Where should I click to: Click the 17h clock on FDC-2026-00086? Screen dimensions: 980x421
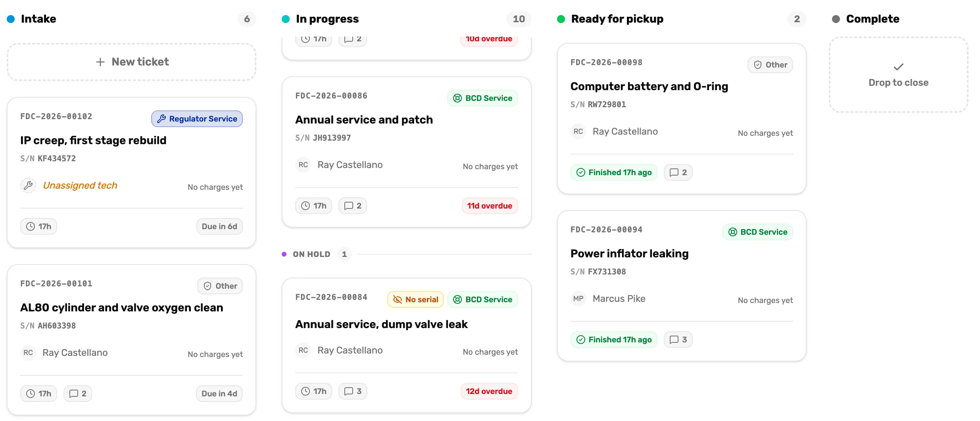click(313, 206)
